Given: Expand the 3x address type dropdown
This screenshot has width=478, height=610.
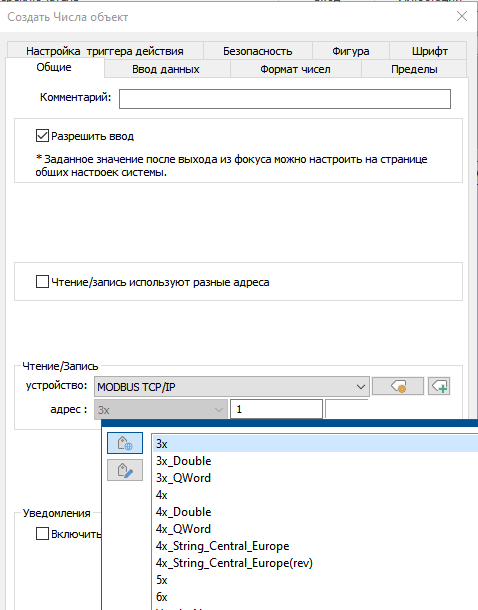Looking at the screenshot, I should point(161,410).
